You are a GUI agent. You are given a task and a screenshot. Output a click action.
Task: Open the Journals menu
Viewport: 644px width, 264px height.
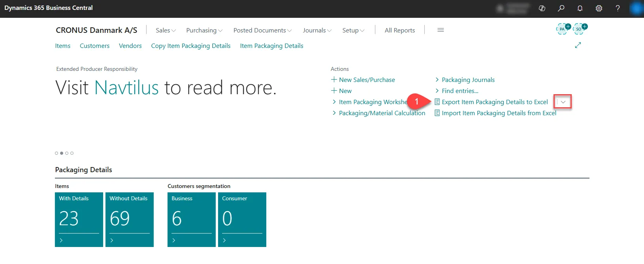click(317, 30)
